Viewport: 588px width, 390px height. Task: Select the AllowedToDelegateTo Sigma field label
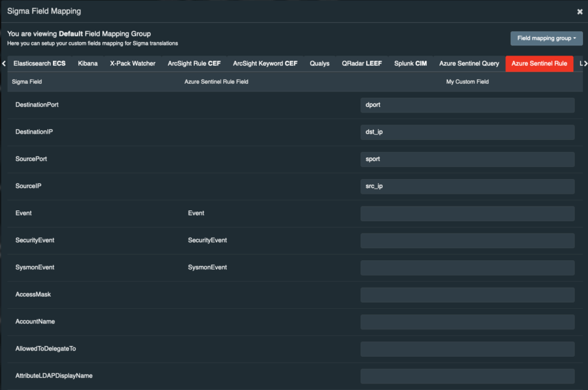pos(45,348)
